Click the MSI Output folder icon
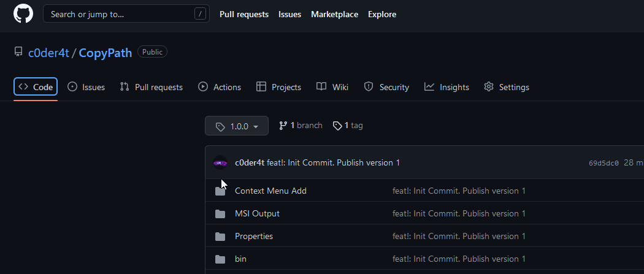 coord(220,214)
